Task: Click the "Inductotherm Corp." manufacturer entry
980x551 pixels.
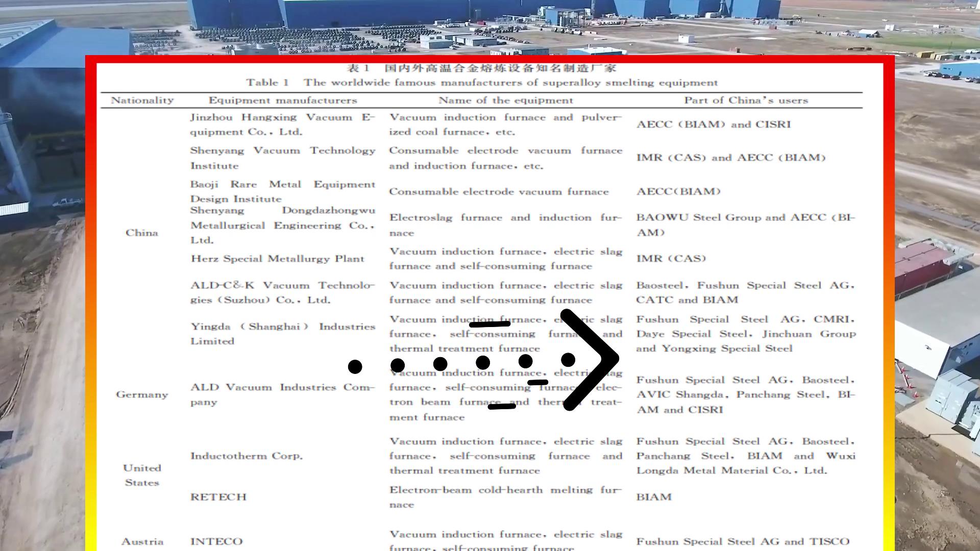Action: [247, 456]
